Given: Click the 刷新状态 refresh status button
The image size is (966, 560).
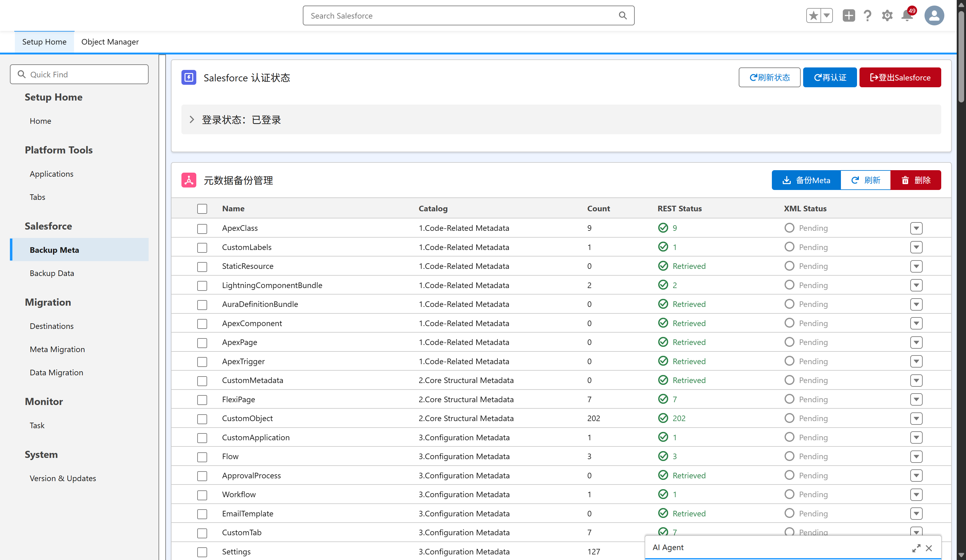Looking at the screenshot, I should (769, 77).
